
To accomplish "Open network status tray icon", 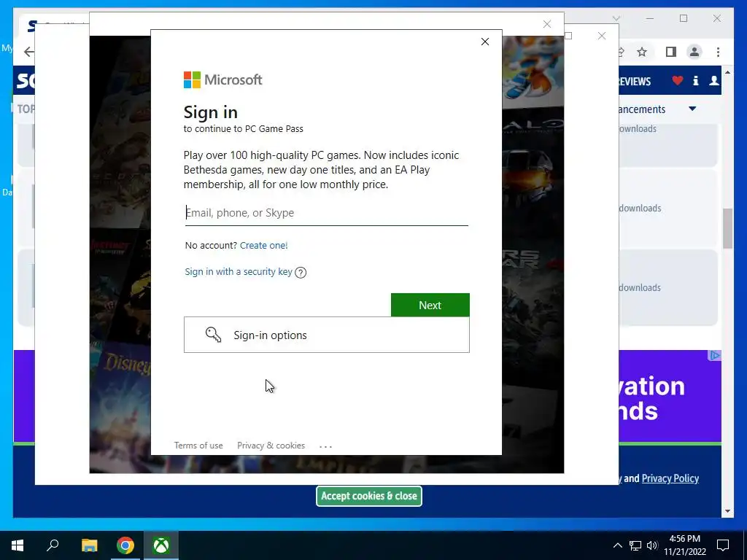I will (635, 545).
